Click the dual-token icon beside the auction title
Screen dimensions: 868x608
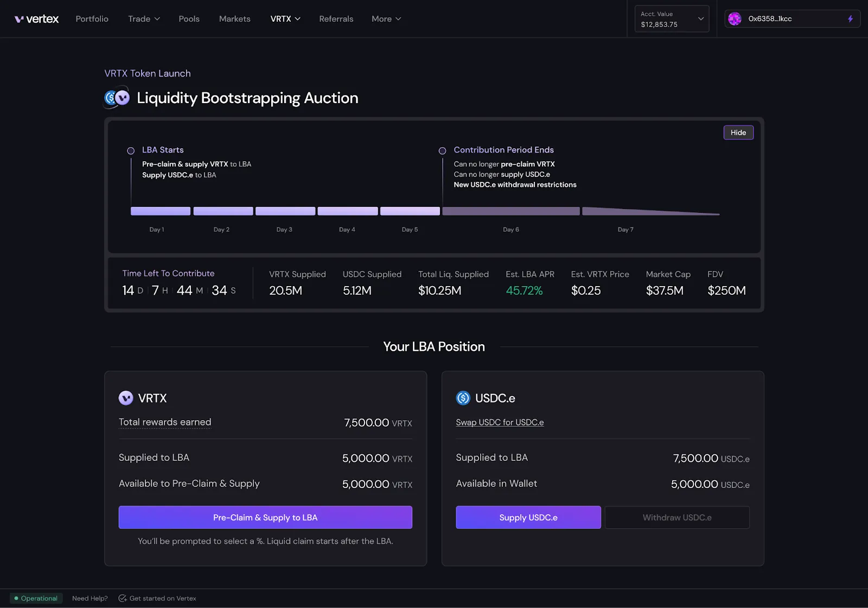[116, 98]
